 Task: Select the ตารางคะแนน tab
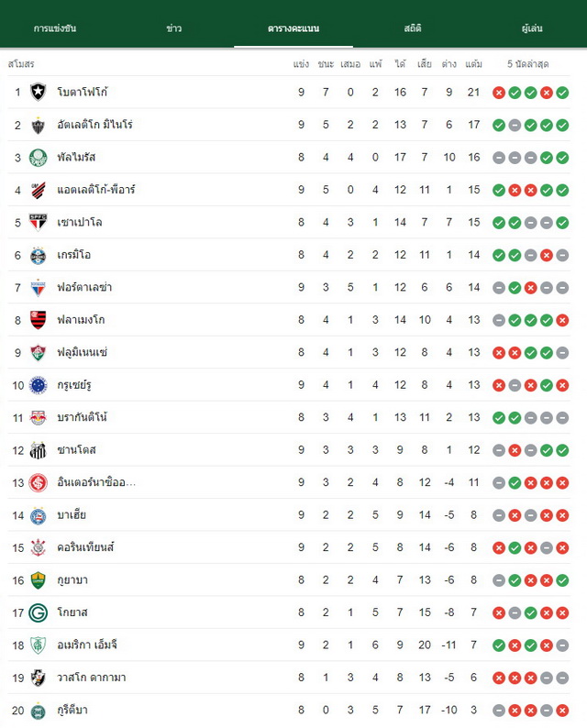point(293,28)
